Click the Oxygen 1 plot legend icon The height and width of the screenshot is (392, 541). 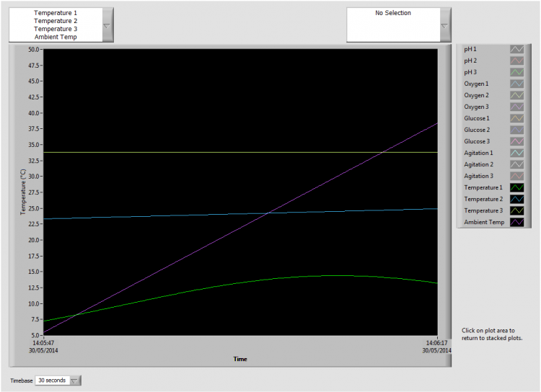click(x=517, y=84)
